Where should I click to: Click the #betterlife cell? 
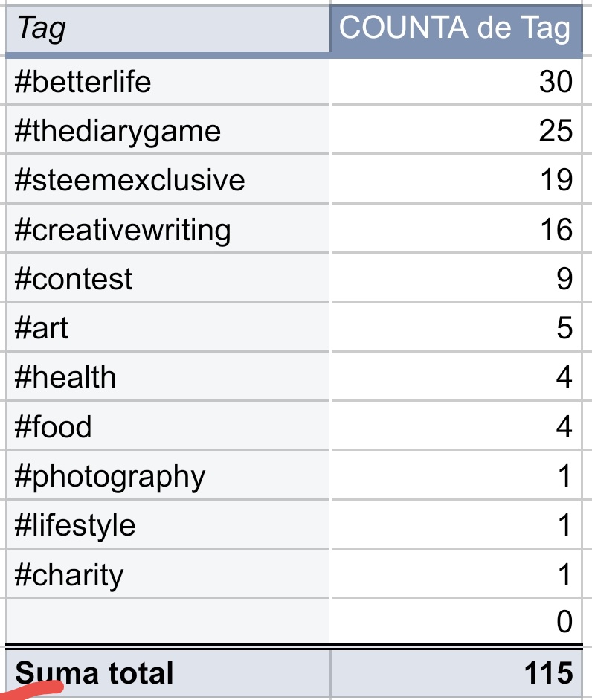167,81
